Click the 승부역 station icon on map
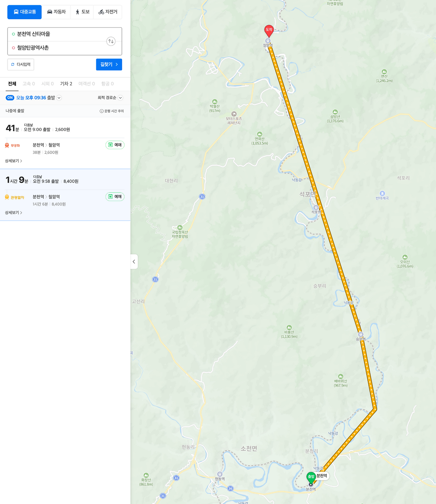 [361, 334]
